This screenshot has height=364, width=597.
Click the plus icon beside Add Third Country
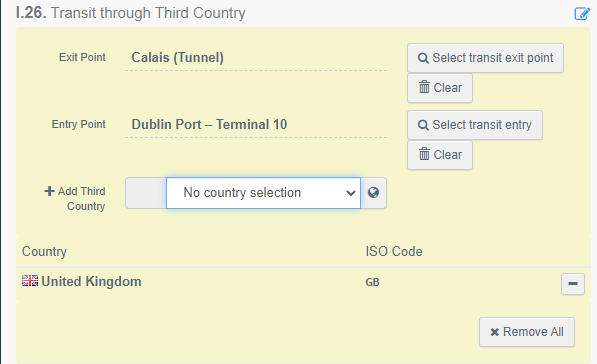click(49, 191)
